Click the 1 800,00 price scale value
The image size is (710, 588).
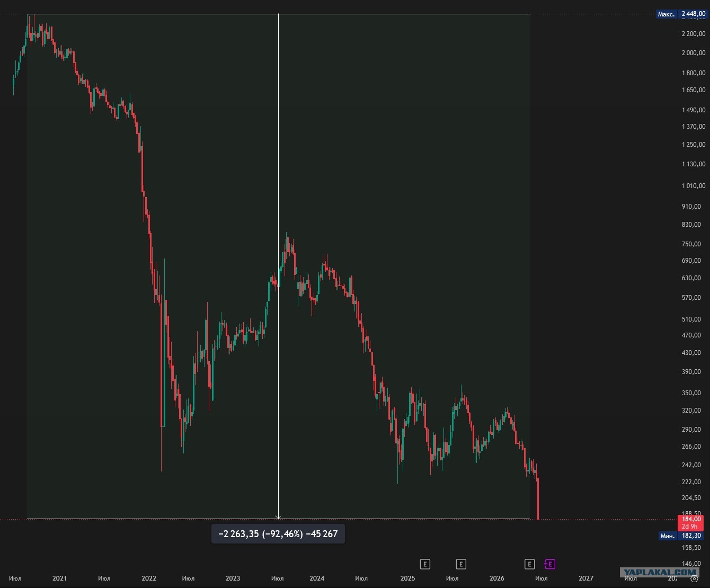[694, 73]
